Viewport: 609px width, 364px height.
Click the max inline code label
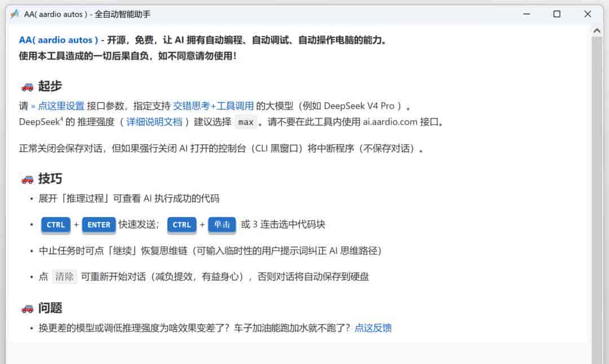pos(246,122)
